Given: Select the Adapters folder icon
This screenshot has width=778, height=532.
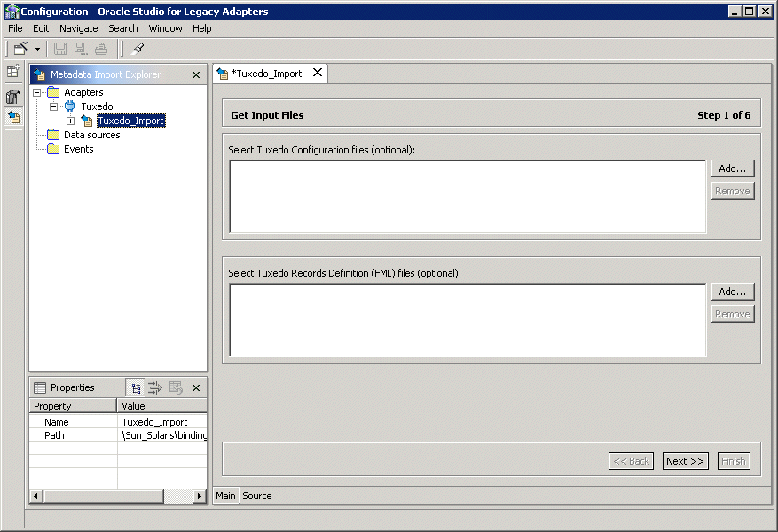Looking at the screenshot, I should coord(53,92).
